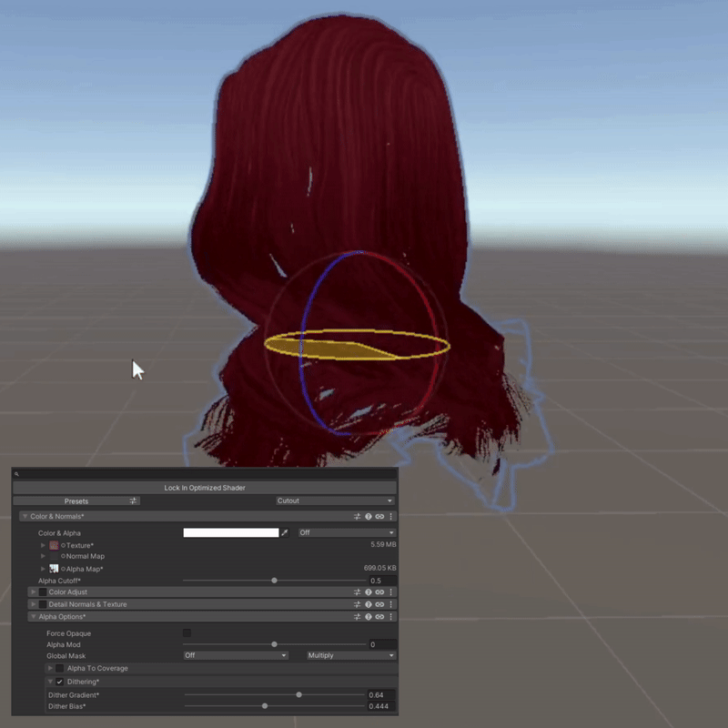Image resolution: width=728 pixels, height=728 pixels.
Task: Open the Multiply blend dropdown for Global Mask
Action: coord(350,655)
